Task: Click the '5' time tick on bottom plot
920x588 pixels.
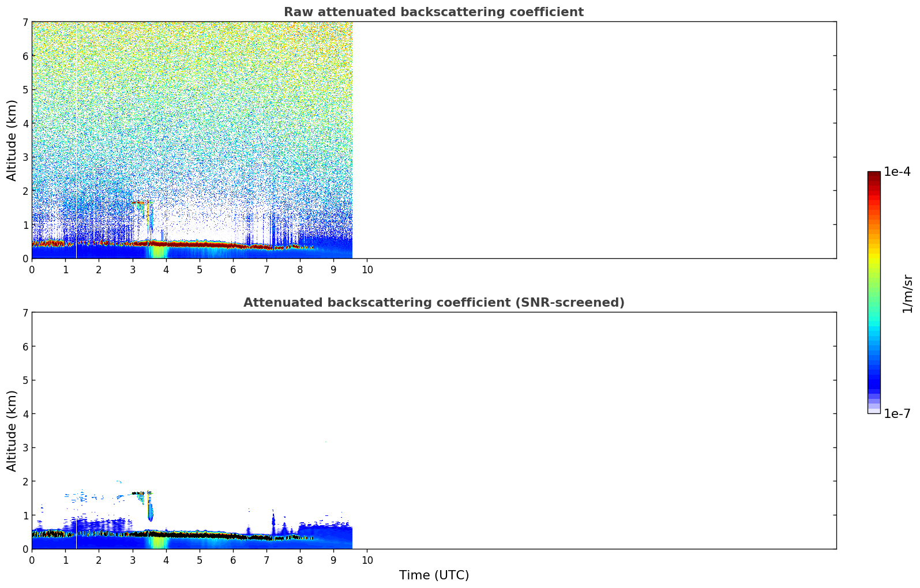Action: (x=200, y=560)
